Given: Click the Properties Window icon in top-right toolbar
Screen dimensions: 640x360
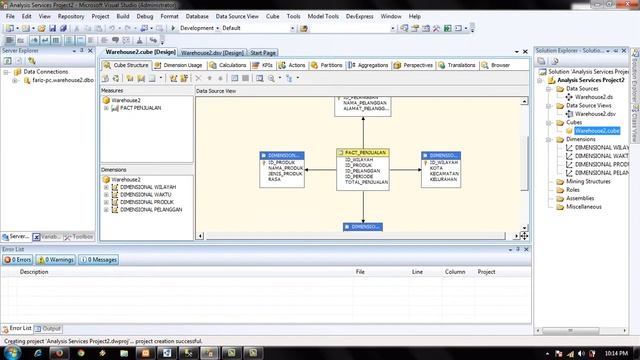Looking at the screenshot, I should [415, 28].
